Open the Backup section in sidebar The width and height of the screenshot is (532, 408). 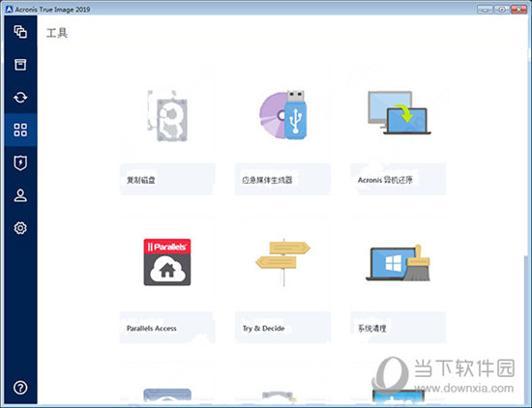pos(20,32)
